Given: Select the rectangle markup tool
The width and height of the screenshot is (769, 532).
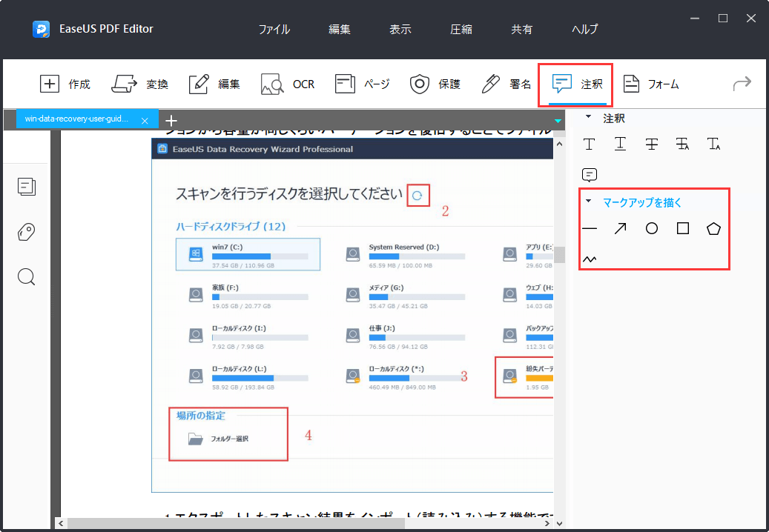Looking at the screenshot, I should pyautogui.click(x=682, y=228).
